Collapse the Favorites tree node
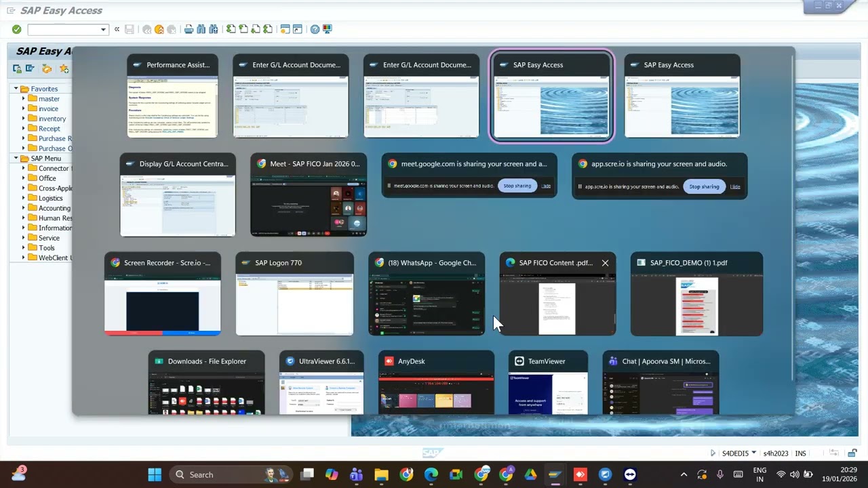 tap(16, 89)
